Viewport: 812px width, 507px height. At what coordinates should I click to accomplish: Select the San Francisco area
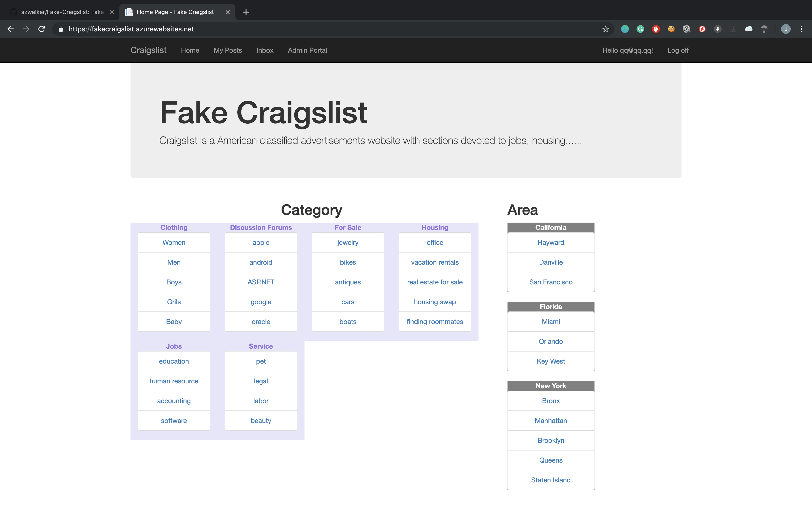[551, 282]
